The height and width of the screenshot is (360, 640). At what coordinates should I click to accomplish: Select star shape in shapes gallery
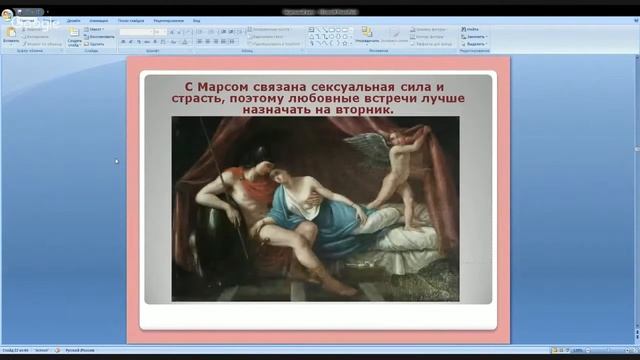pyautogui.click(x=344, y=43)
